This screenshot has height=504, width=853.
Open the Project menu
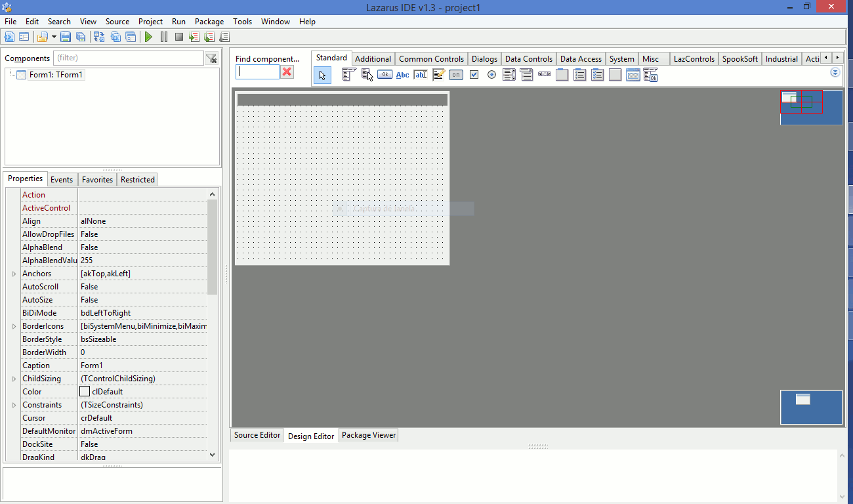coord(150,22)
